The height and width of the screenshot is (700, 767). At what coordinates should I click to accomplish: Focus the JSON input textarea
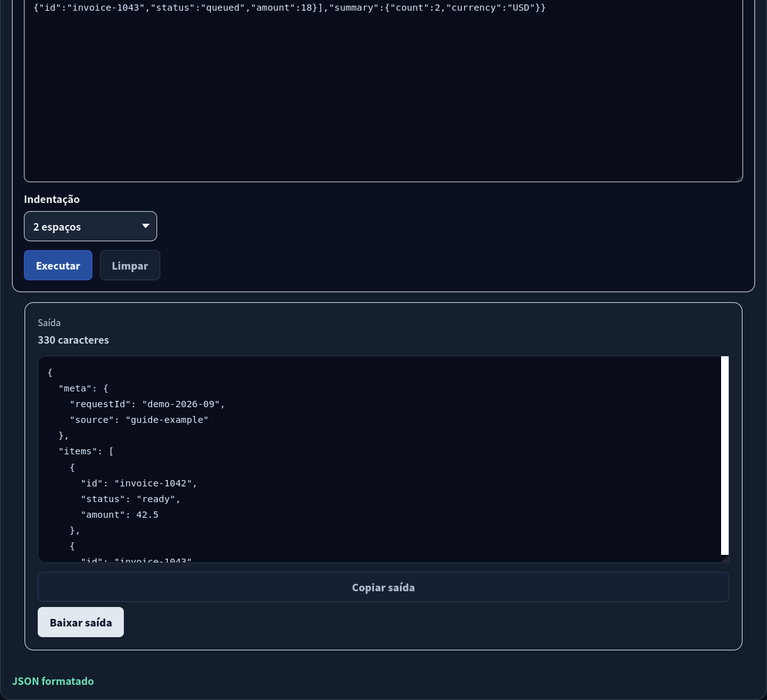[383, 91]
